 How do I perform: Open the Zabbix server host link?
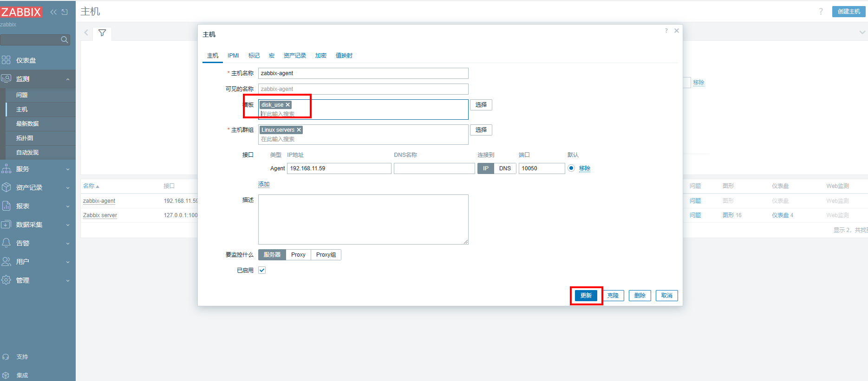pos(100,215)
